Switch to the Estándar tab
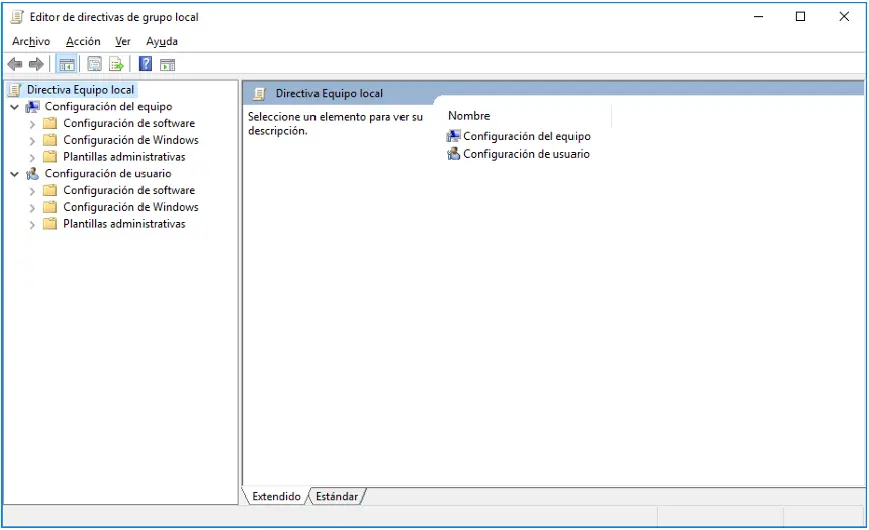The image size is (869, 530). 337,496
